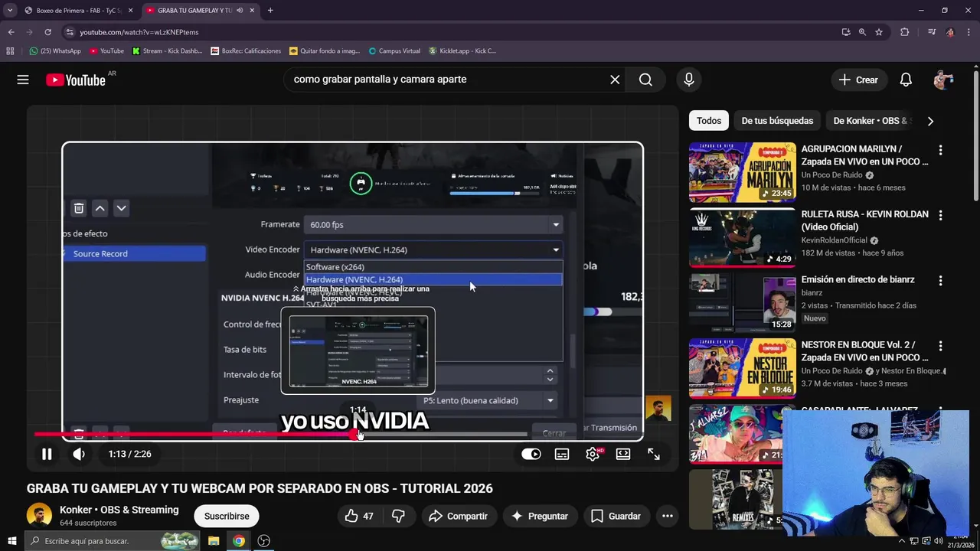Viewport: 980px width, 551px height.
Task: Bookmark this page with the star
Action: pos(879,32)
